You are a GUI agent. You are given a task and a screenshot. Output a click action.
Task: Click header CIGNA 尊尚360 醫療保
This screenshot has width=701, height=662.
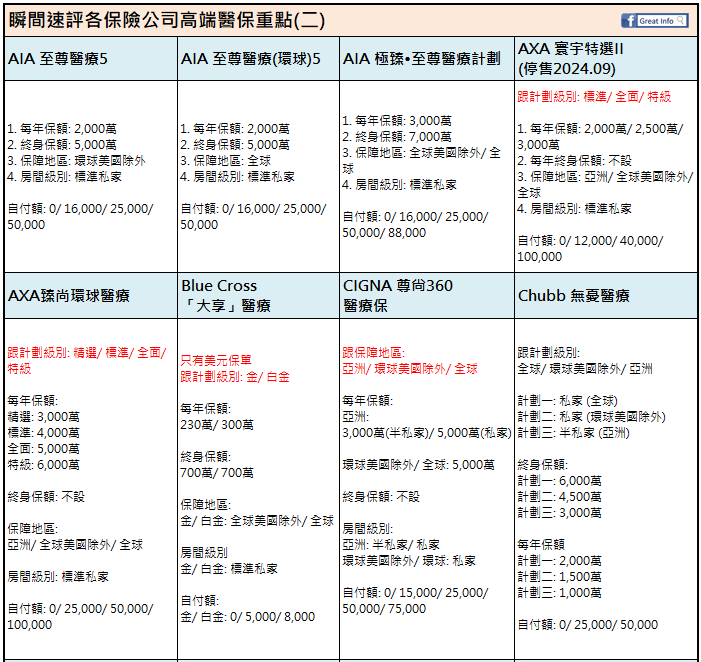398,295
